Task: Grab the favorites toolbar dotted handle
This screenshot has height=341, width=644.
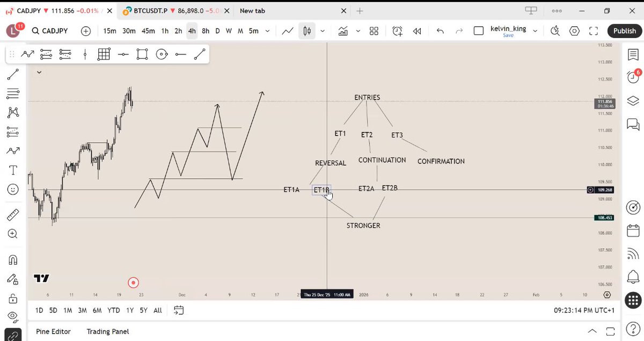Action: click(x=13, y=54)
